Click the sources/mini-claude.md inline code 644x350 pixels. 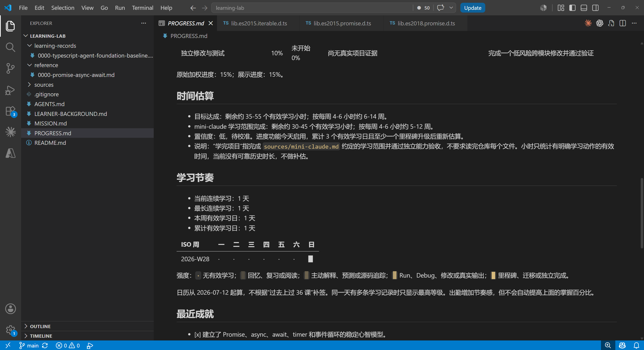tap(301, 147)
